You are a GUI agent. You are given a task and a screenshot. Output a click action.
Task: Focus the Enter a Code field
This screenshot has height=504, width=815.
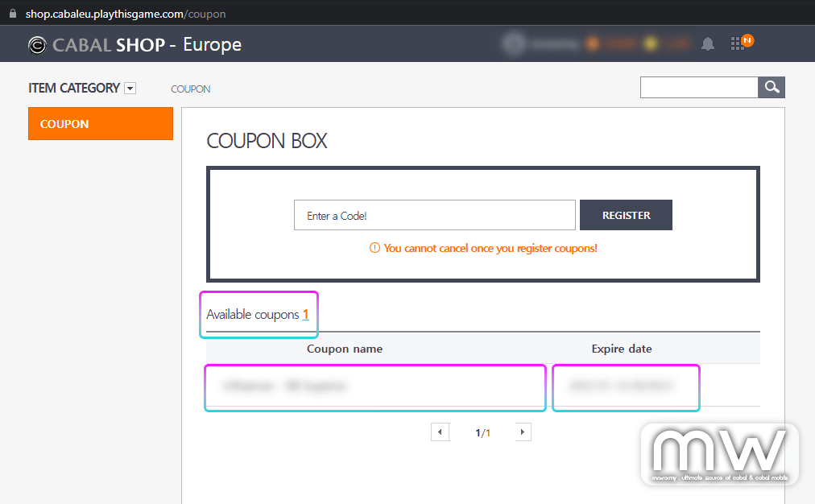click(x=434, y=216)
